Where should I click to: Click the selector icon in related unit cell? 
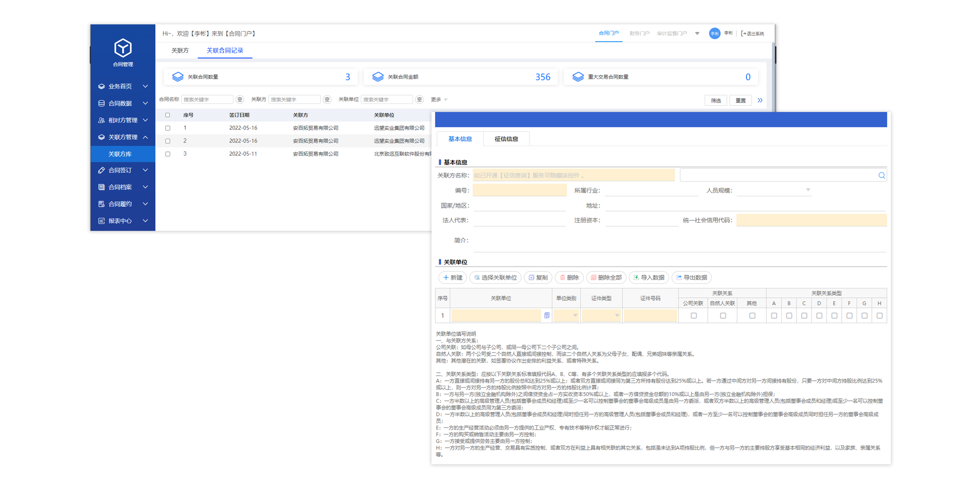point(547,315)
